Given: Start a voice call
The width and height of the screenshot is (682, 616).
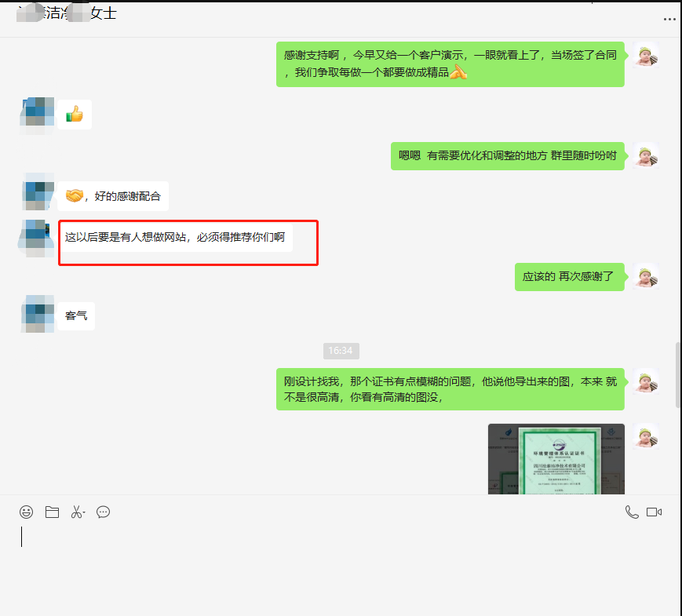Looking at the screenshot, I should tap(631, 512).
